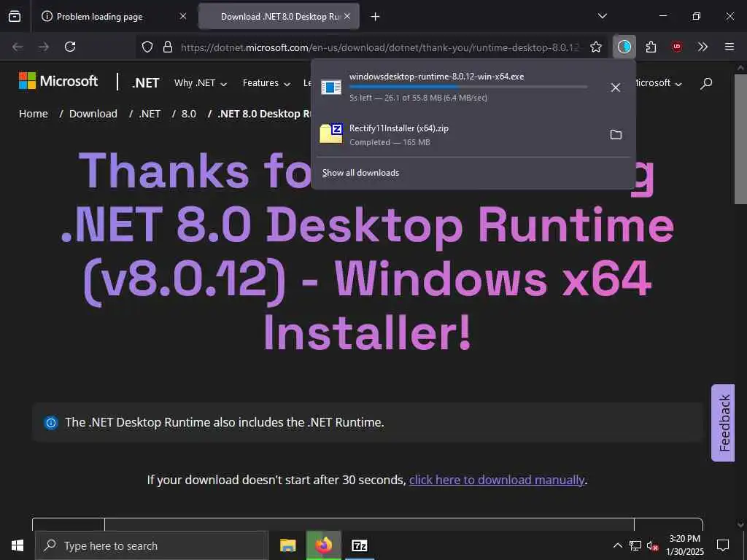Click Show all downloads

pyautogui.click(x=360, y=173)
